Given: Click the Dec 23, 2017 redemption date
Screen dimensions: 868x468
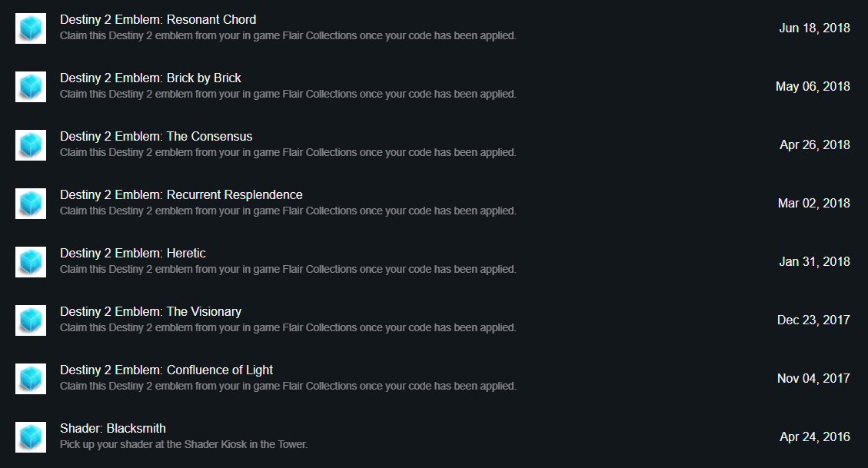Looking at the screenshot, I should pos(813,320).
